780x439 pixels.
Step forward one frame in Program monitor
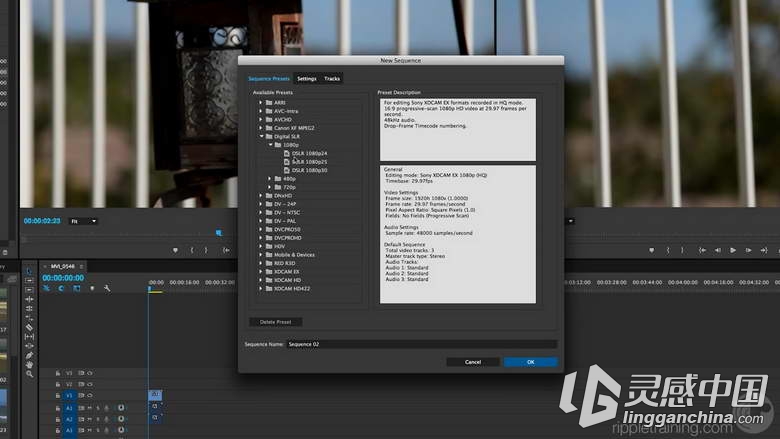click(748, 250)
